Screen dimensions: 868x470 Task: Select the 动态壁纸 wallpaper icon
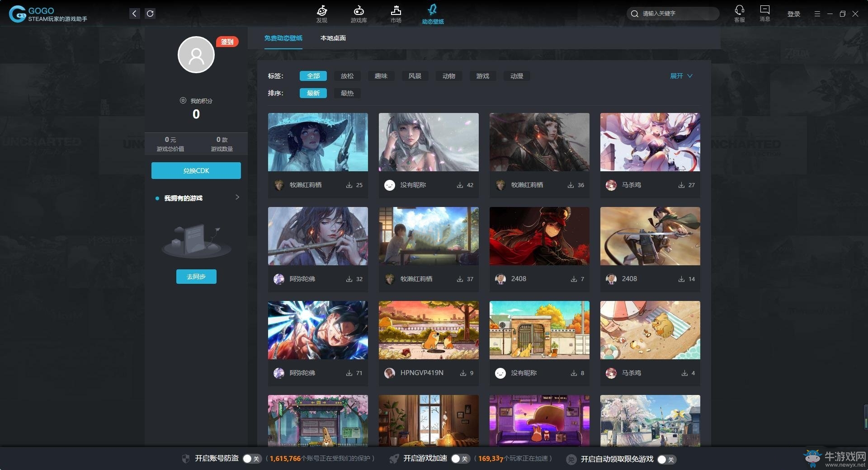click(433, 9)
